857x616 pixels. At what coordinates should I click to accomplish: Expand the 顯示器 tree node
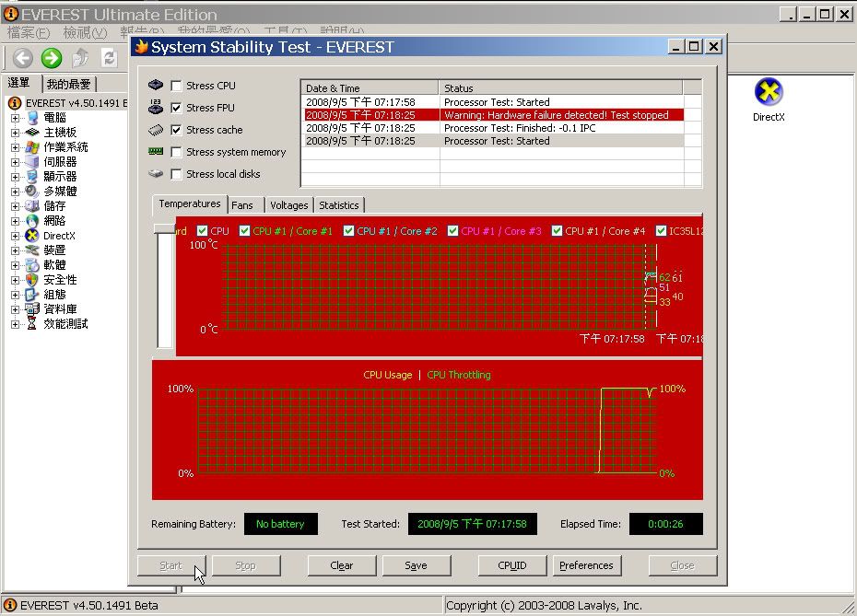pyautogui.click(x=16, y=177)
